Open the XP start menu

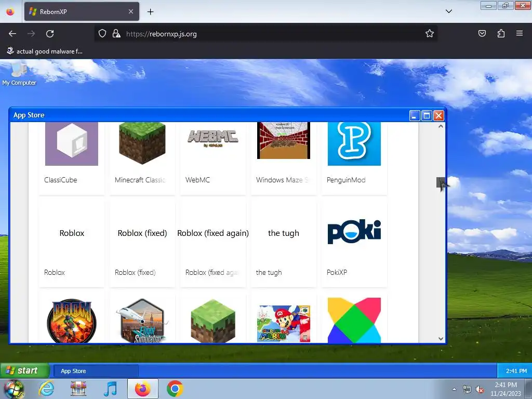[x=24, y=370]
